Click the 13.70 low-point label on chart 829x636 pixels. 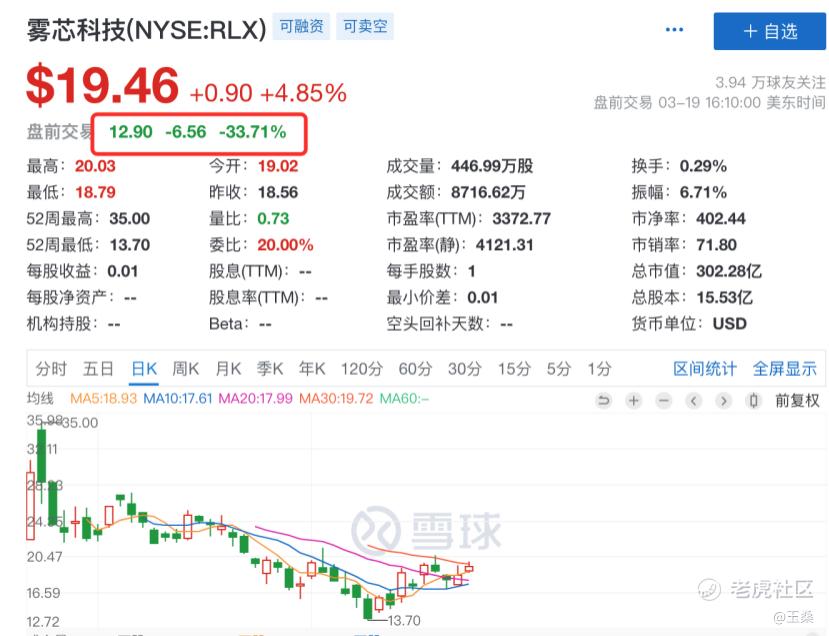coord(404,620)
